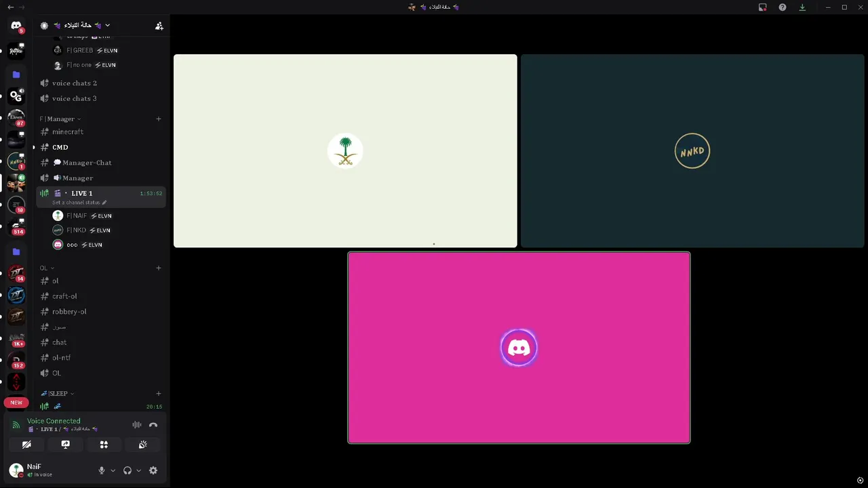Open headphone output options arrow
Image resolution: width=868 pixels, height=488 pixels.
138,470
